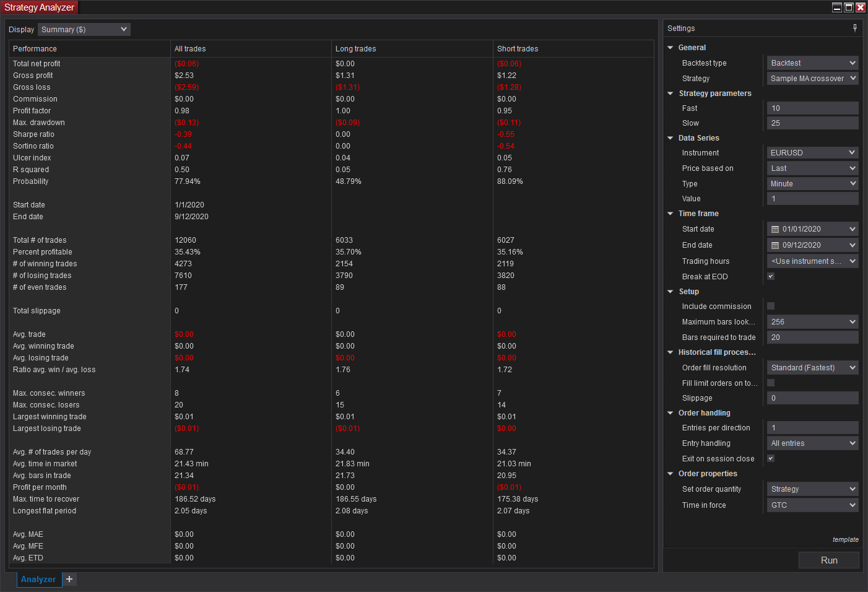
Task: Select the Sharpe ratio row label
Action: point(33,134)
